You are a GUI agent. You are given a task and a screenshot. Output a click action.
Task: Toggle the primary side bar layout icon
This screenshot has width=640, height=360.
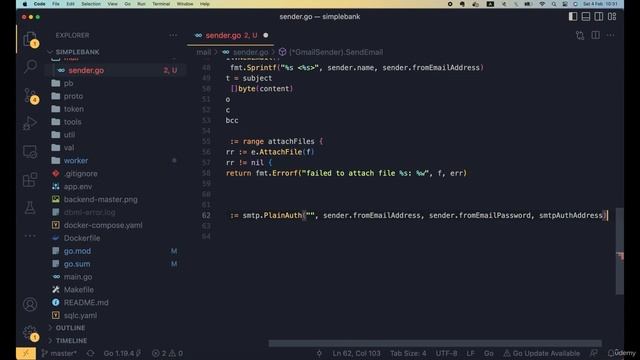(573, 17)
